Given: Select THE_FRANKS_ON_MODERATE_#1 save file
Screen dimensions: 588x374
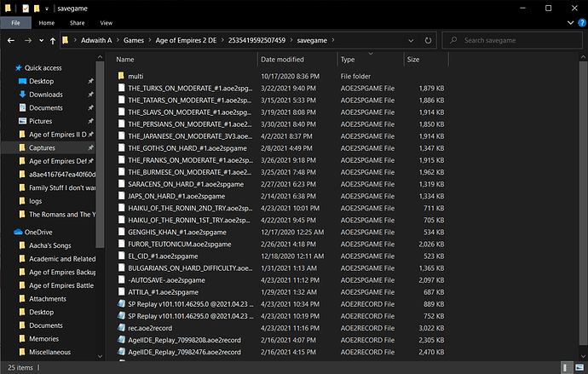Looking at the screenshot, I should (190, 160).
